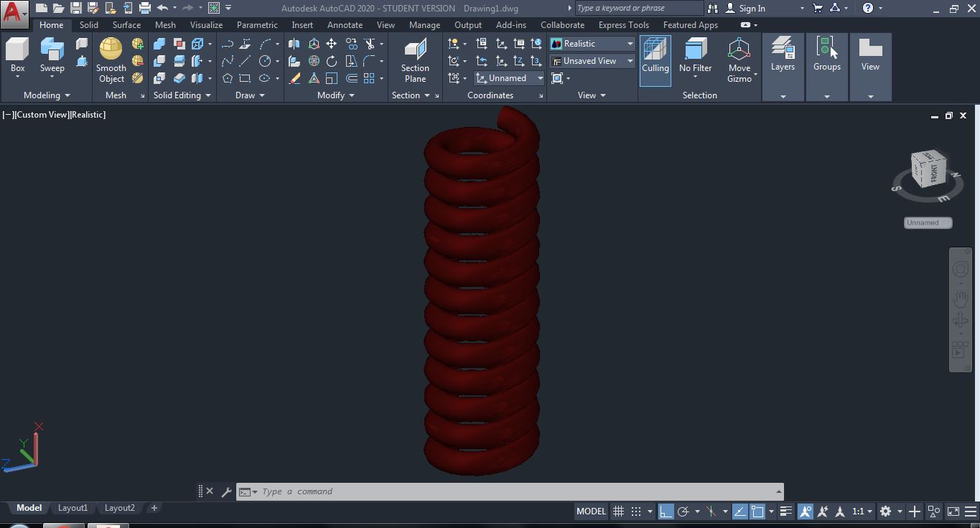Toggle the grid display in the status bar
Image resolution: width=980 pixels, height=528 pixels.
tap(617, 511)
